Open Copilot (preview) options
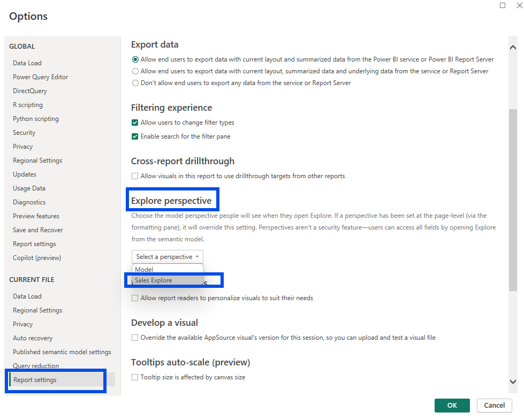 tap(37, 258)
